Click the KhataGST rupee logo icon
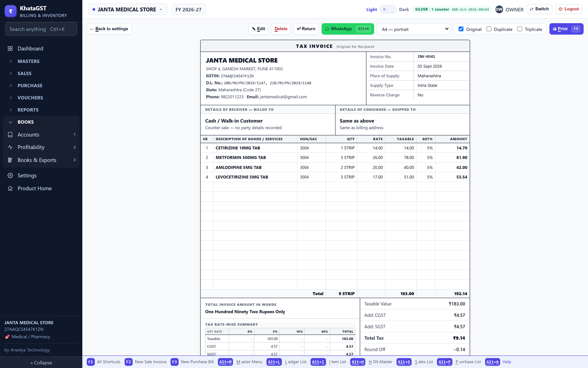Viewport: 588px width, 368px height. (11, 11)
